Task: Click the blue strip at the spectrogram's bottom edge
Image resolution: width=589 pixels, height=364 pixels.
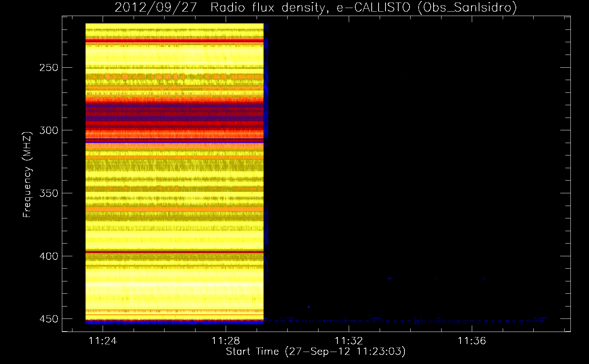Action: (174, 323)
